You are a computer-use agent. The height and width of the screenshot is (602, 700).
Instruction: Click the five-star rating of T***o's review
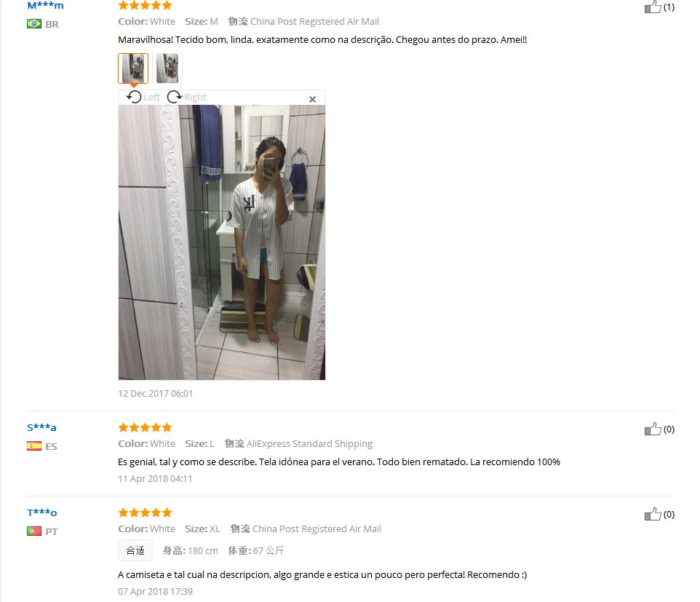(x=145, y=512)
